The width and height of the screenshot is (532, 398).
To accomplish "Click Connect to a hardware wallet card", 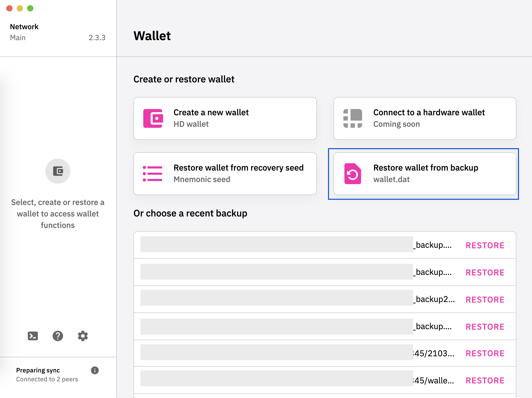I will [x=425, y=118].
